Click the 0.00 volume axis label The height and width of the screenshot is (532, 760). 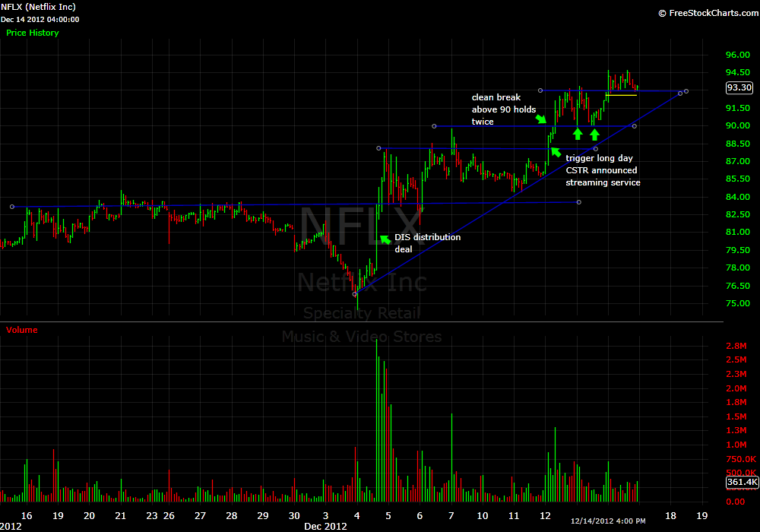point(735,502)
